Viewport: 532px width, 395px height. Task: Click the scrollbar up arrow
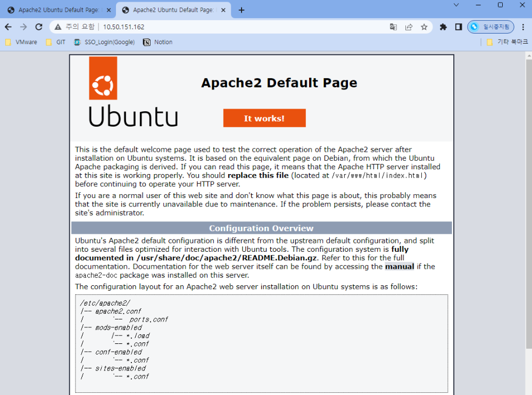tap(529, 55)
